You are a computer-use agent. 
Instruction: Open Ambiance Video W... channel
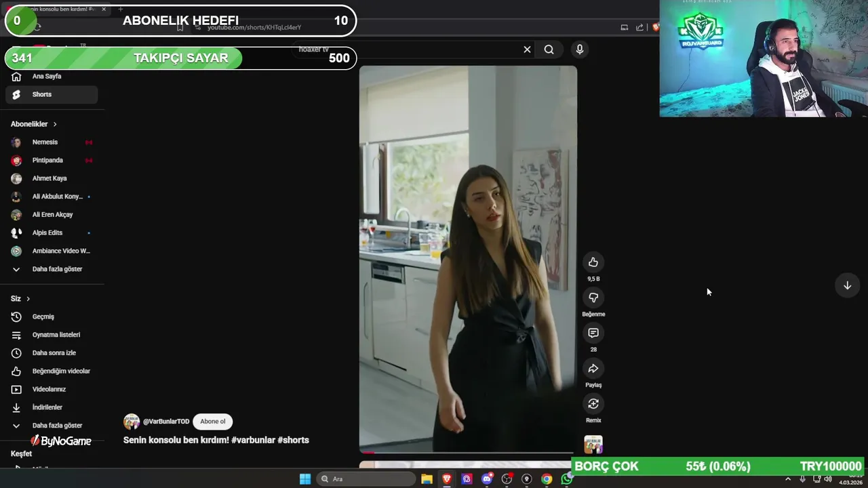[52, 251]
